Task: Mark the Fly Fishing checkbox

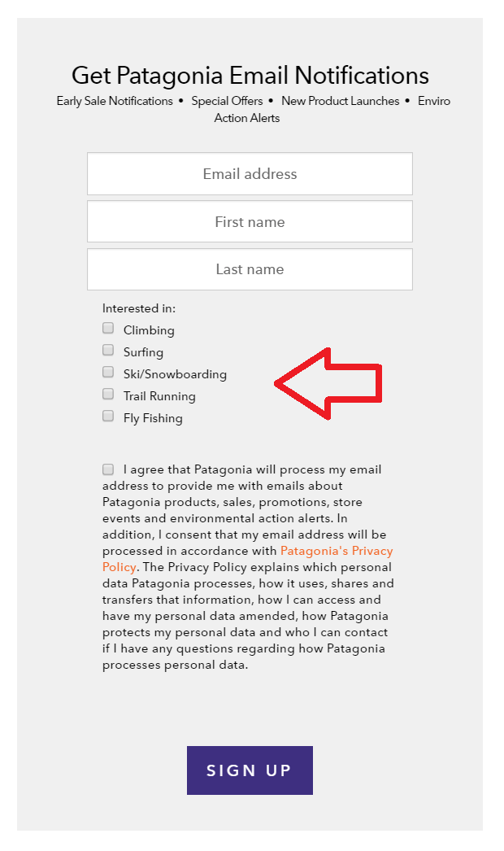Action: tap(108, 416)
